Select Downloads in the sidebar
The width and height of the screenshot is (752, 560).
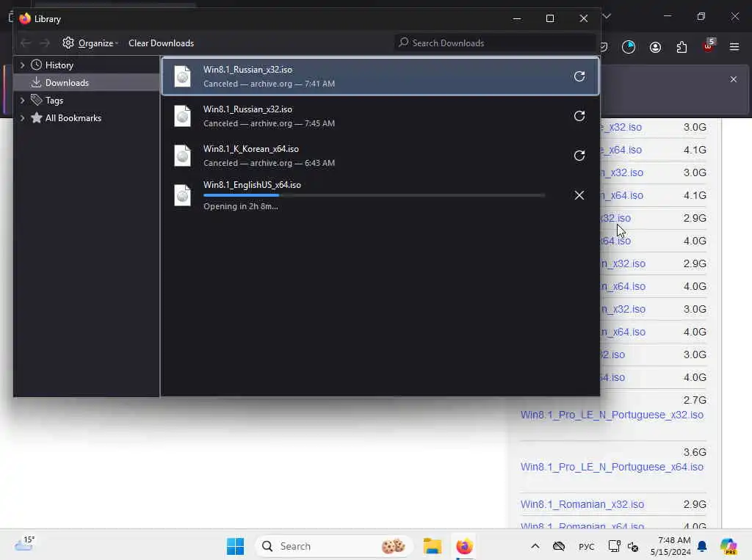87,82
